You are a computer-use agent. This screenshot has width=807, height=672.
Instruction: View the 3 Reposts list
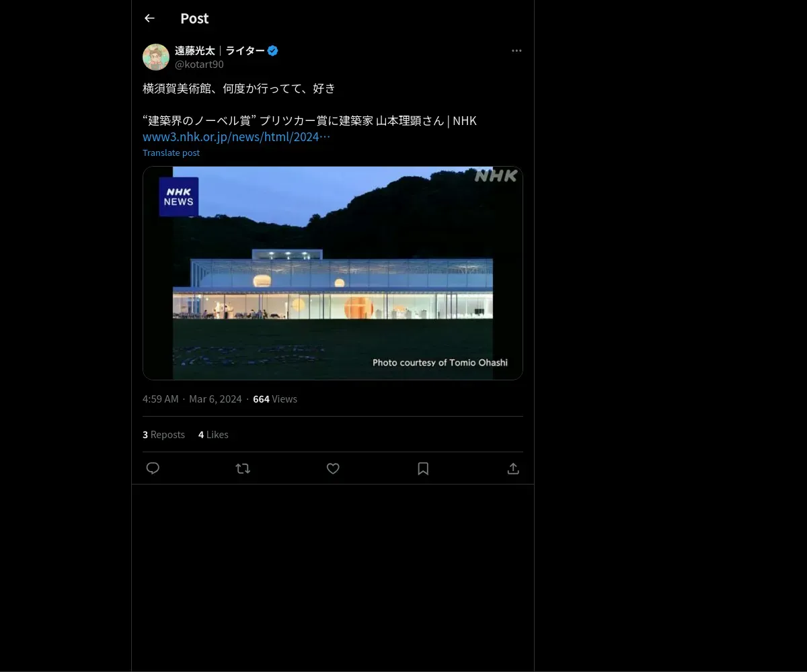click(163, 435)
